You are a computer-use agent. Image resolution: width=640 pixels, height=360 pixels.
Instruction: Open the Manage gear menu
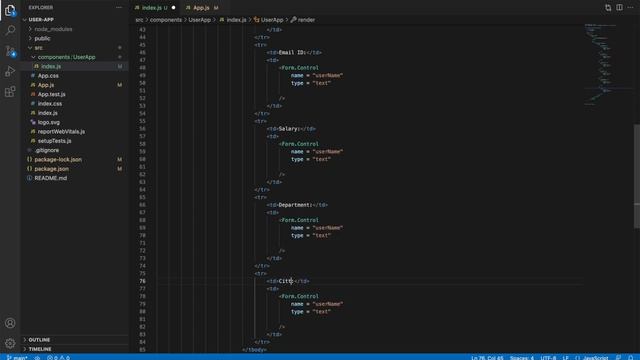pyautogui.click(x=10, y=343)
